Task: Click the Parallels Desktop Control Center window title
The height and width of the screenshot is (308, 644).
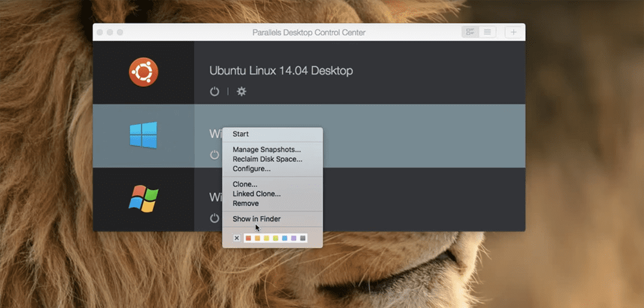Action: click(309, 32)
